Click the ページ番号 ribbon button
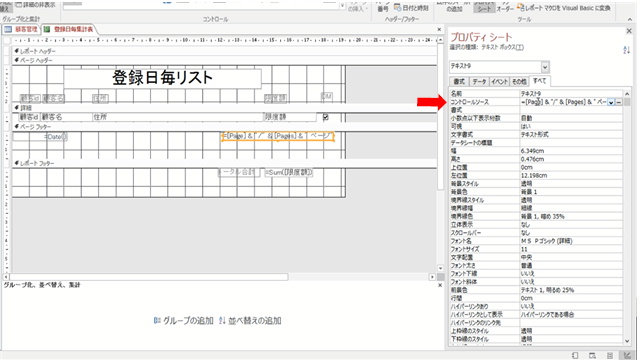Viewport: 640px width, 360px height. (x=383, y=7)
